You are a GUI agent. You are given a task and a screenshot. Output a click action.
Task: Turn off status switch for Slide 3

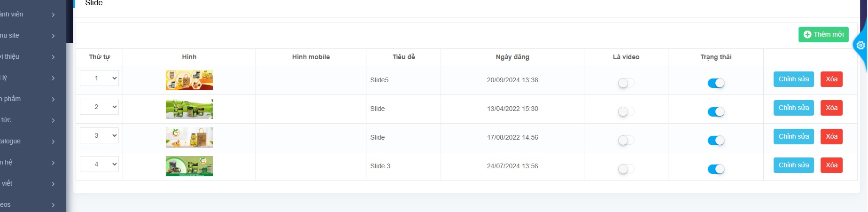click(x=716, y=169)
